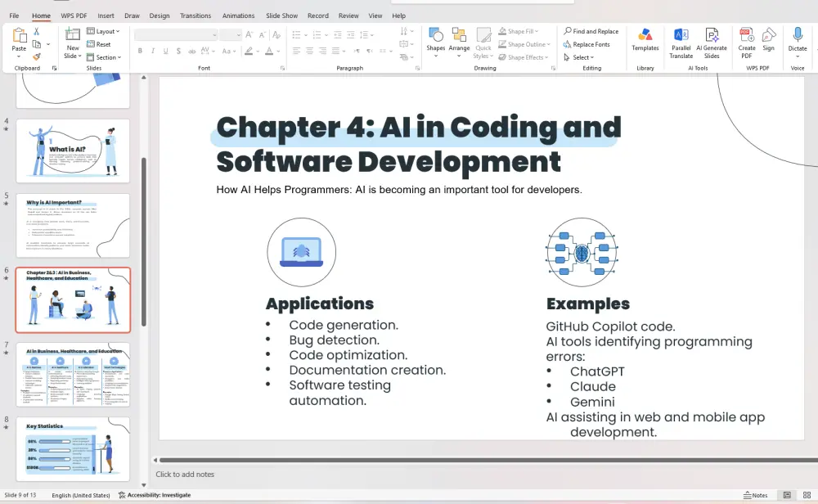This screenshot has width=818, height=504.
Task: Open the Layout dropdown
Action: pos(103,31)
